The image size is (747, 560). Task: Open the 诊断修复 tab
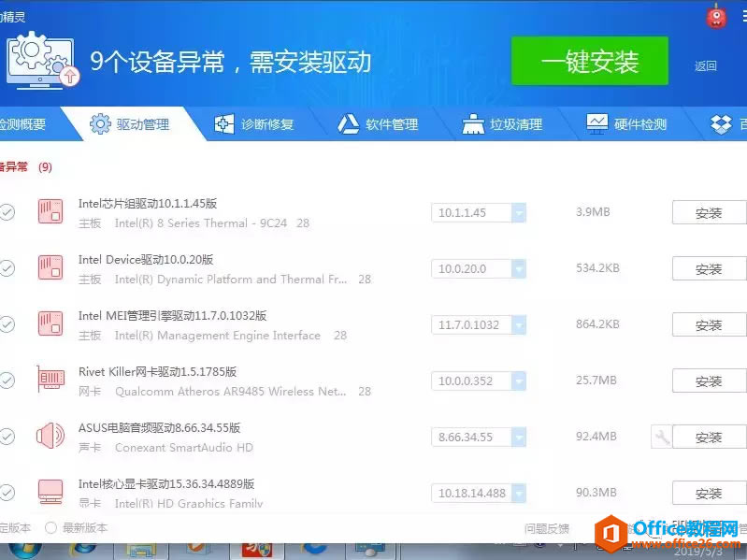tap(253, 124)
